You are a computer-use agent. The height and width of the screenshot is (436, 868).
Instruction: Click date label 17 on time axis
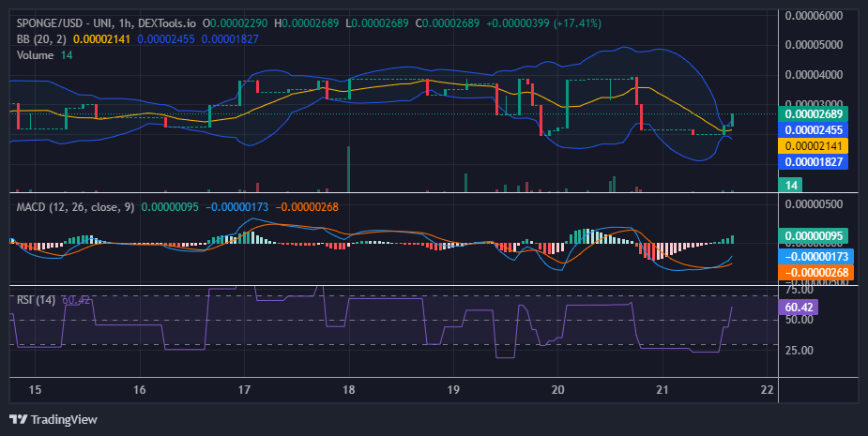point(244,390)
